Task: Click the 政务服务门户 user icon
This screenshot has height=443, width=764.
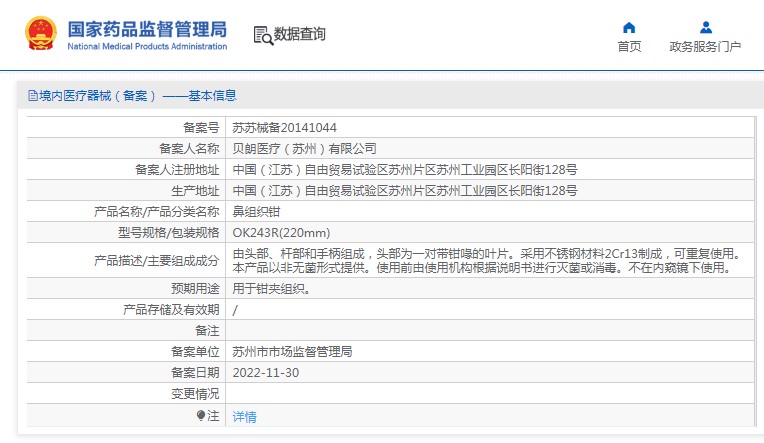Action: 706,27
